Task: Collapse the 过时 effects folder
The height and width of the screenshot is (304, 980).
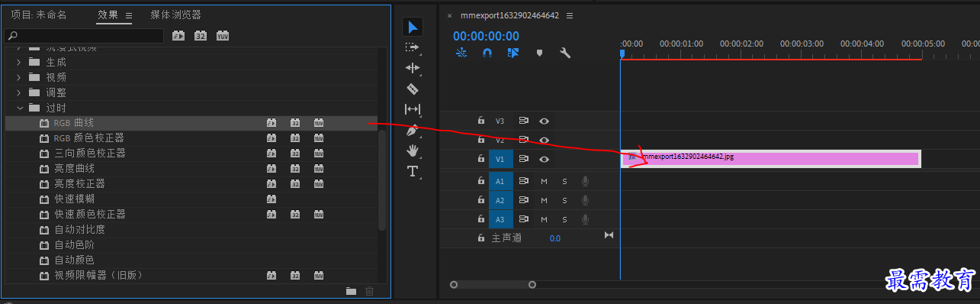Action: tap(19, 108)
